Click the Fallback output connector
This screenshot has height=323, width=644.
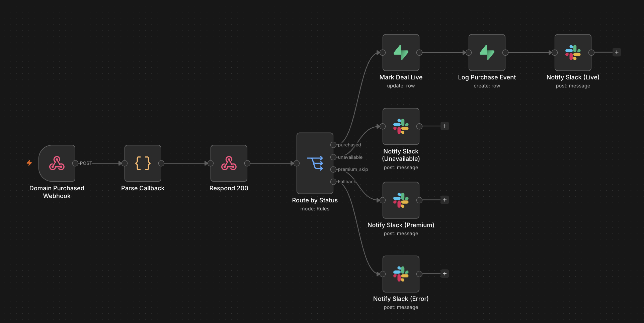tap(333, 182)
